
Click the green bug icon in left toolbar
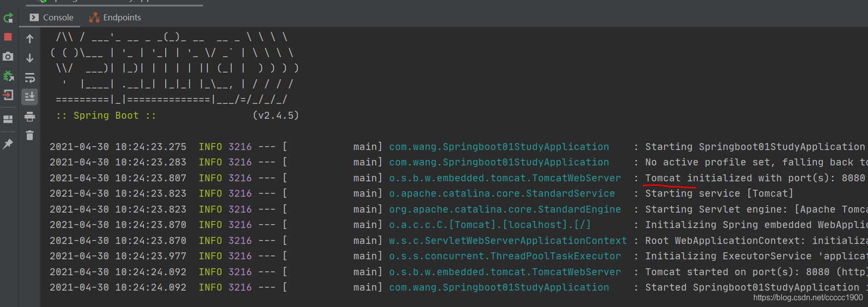point(8,76)
